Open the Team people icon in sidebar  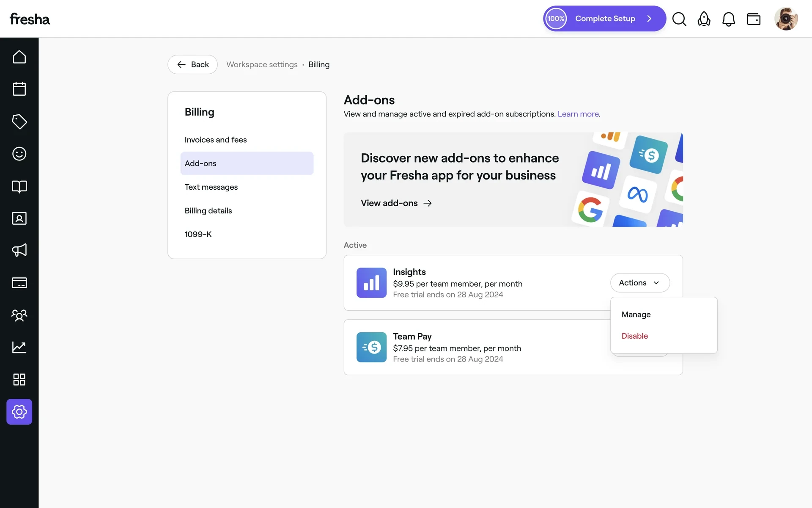(x=19, y=315)
